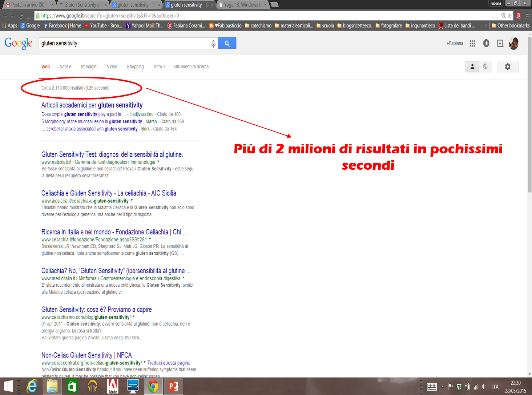Open the celiachiamo.com result dropdown arrow
The height and width of the screenshot is (395, 532).
pyautogui.click(x=134, y=317)
